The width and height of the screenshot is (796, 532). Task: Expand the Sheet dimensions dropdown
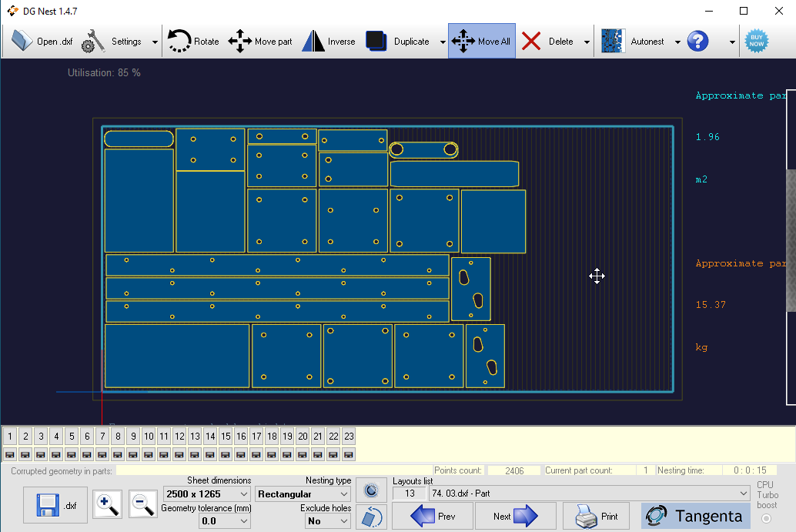pos(245,494)
